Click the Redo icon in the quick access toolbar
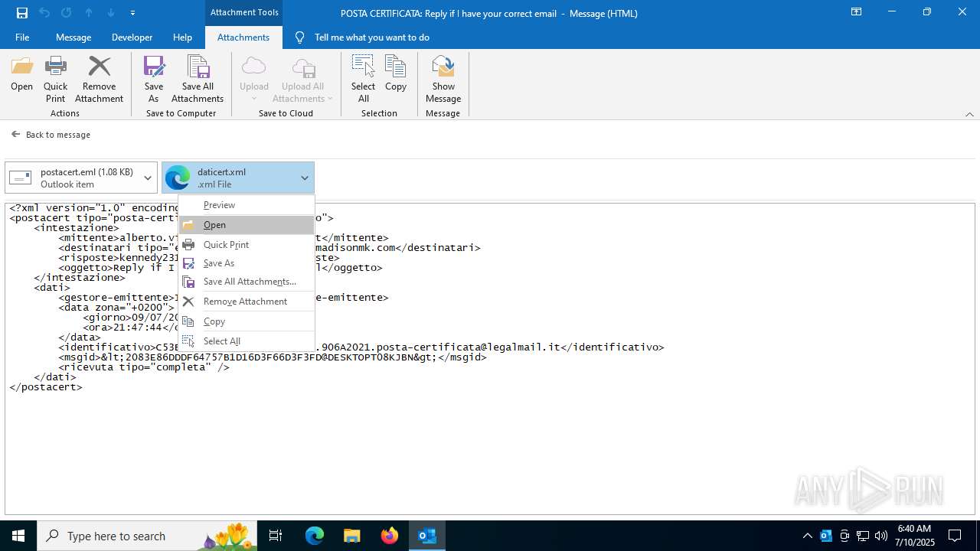Image resolution: width=980 pixels, height=551 pixels. coord(67,12)
